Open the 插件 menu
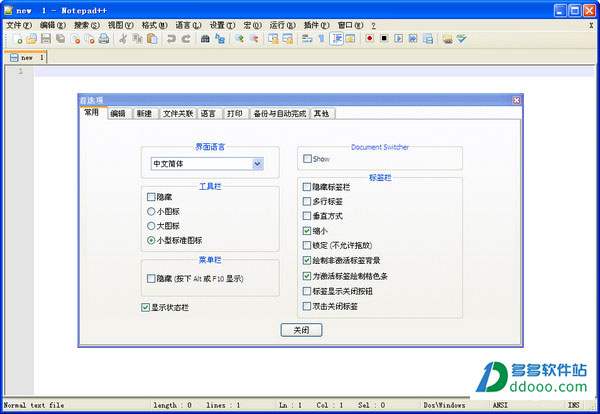 [316, 25]
